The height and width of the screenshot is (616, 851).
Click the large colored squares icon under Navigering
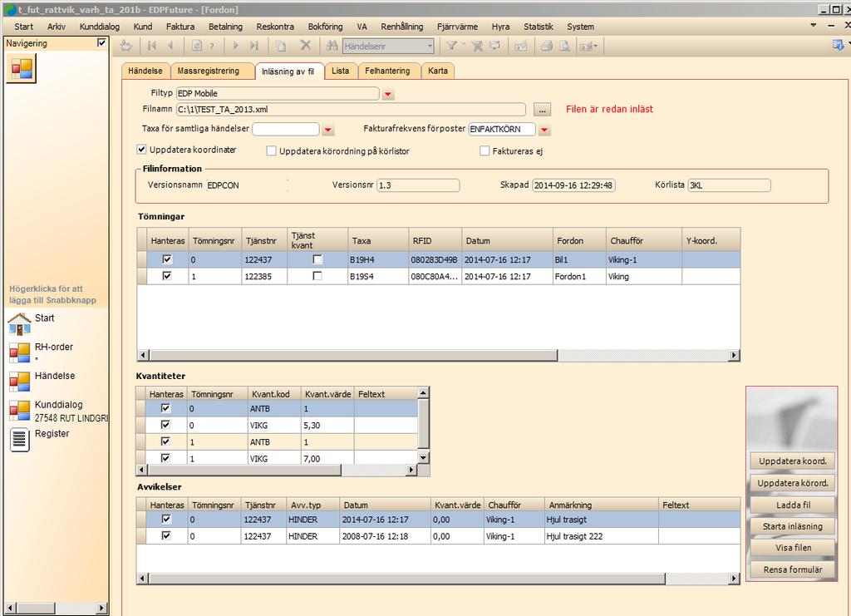pos(22,69)
